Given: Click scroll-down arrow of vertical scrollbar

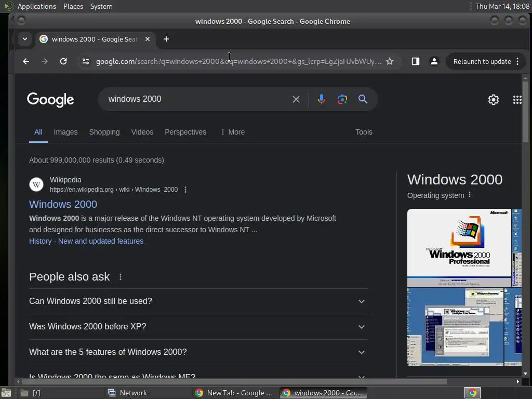Looking at the screenshot, I should 525,374.
